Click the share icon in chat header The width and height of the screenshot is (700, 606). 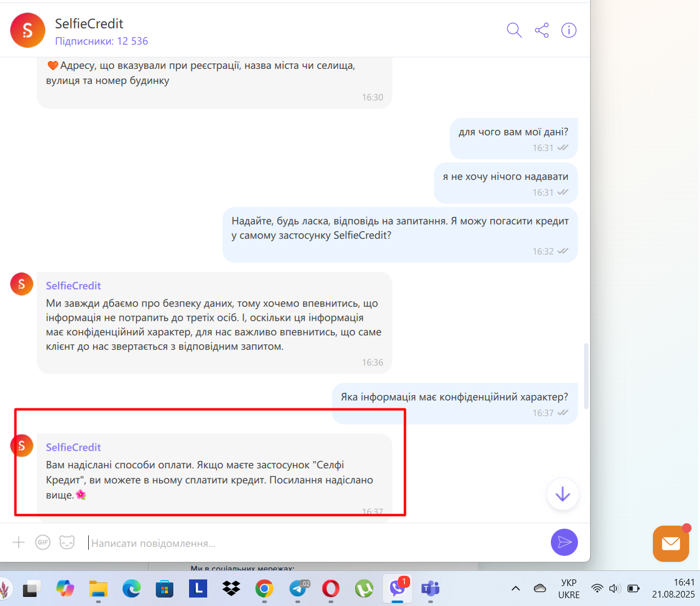click(x=542, y=30)
